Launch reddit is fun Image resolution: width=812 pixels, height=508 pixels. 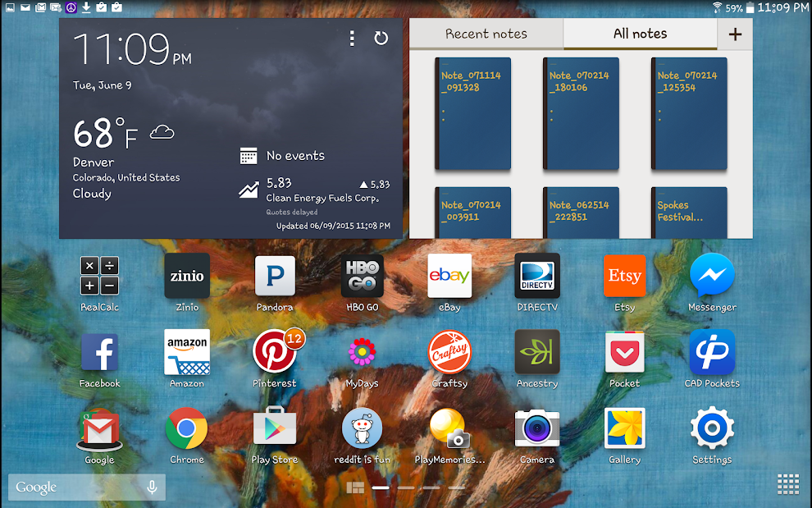pos(362,428)
